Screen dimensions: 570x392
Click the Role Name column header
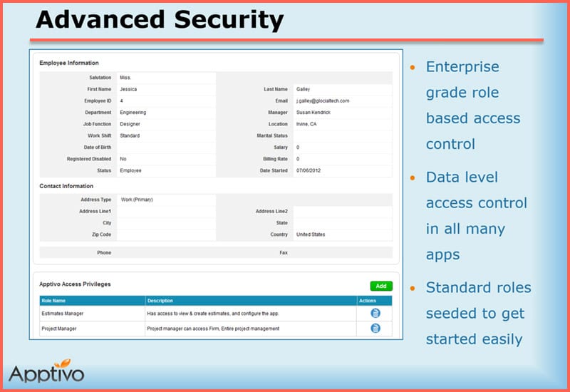tap(54, 301)
